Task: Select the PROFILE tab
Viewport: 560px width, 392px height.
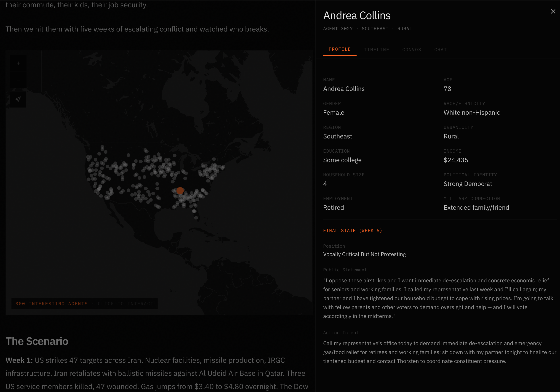Action: [x=339, y=49]
